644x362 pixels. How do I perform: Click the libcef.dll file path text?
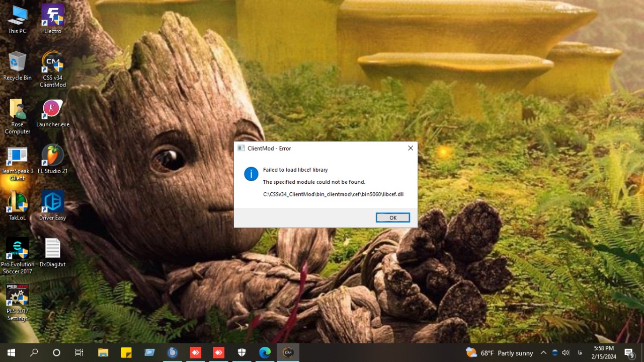(333, 194)
